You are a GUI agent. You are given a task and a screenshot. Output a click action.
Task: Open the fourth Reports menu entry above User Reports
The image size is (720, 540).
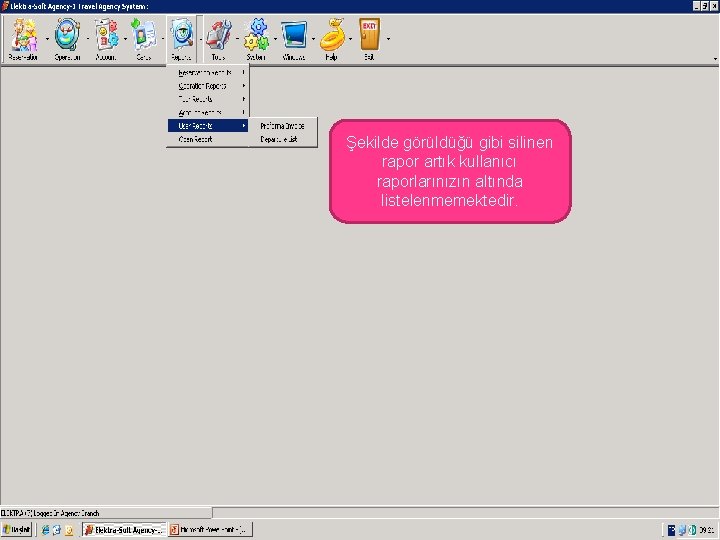tap(208, 112)
